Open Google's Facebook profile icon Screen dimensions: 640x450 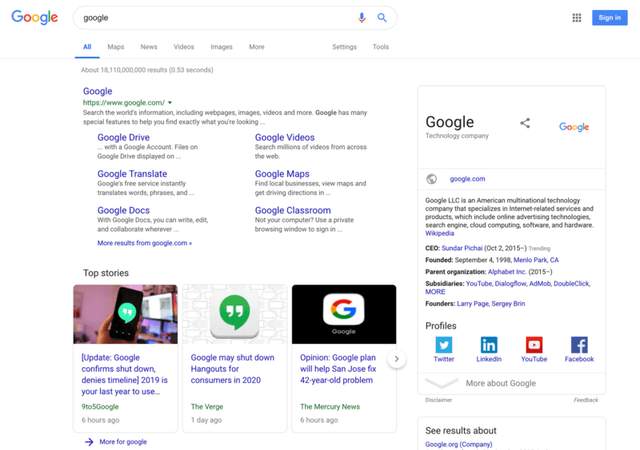point(579,344)
